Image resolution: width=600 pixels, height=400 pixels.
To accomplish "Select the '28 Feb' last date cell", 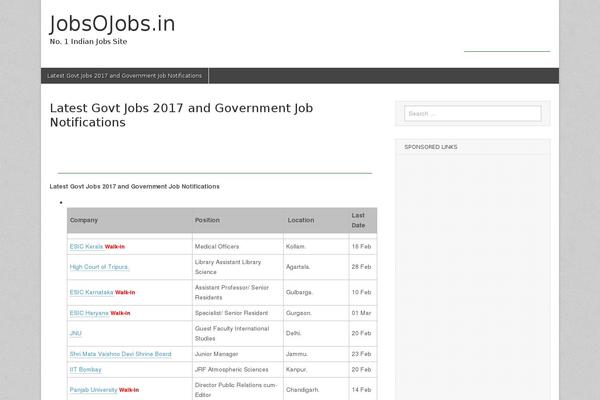I will click(x=361, y=267).
